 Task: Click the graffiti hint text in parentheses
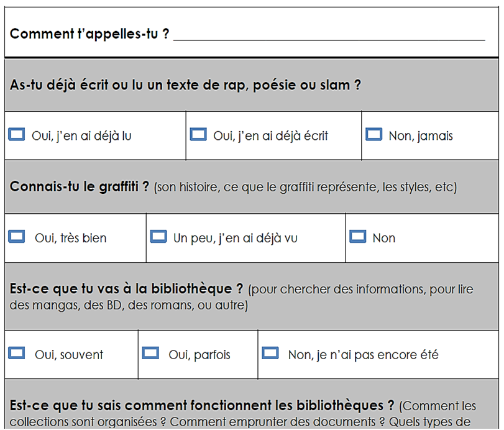pos(305,187)
